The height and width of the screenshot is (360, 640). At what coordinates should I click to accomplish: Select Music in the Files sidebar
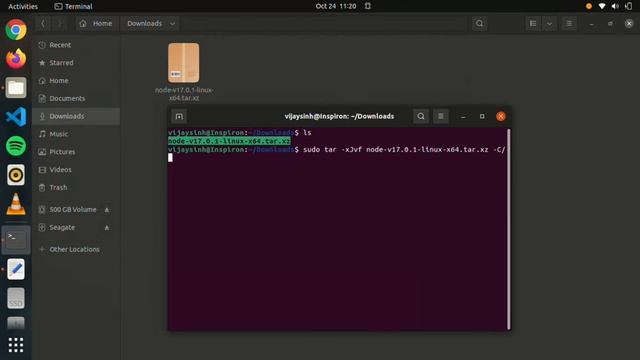pyautogui.click(x=76, y=134)
